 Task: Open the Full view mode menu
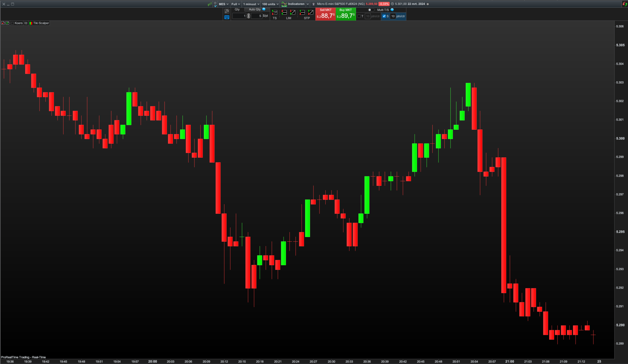click(x=235, y=4)
